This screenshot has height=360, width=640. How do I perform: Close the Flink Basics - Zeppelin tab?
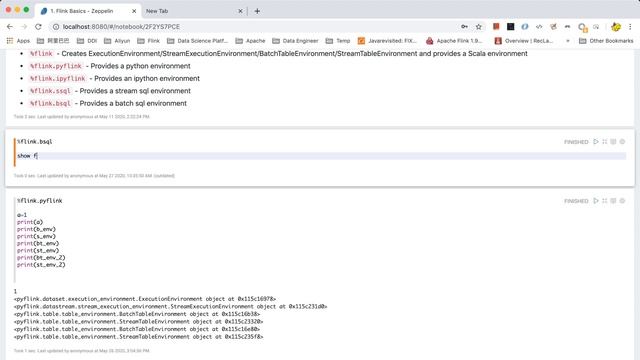pos(134,11)
